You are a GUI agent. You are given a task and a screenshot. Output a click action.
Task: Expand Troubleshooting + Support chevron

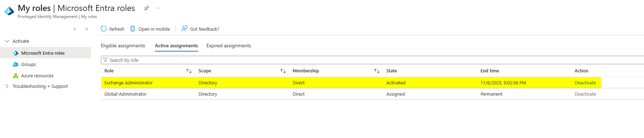click(7, 86)
